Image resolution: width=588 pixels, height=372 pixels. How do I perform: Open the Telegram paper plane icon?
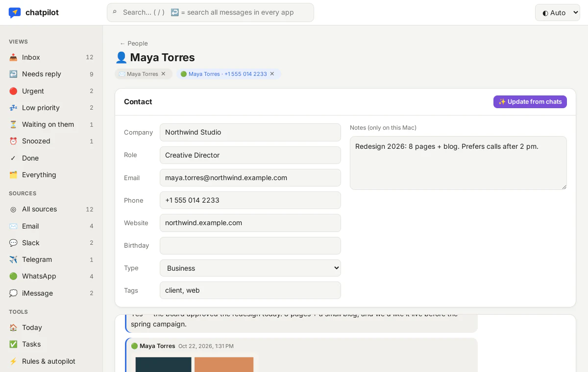(13, 259)
